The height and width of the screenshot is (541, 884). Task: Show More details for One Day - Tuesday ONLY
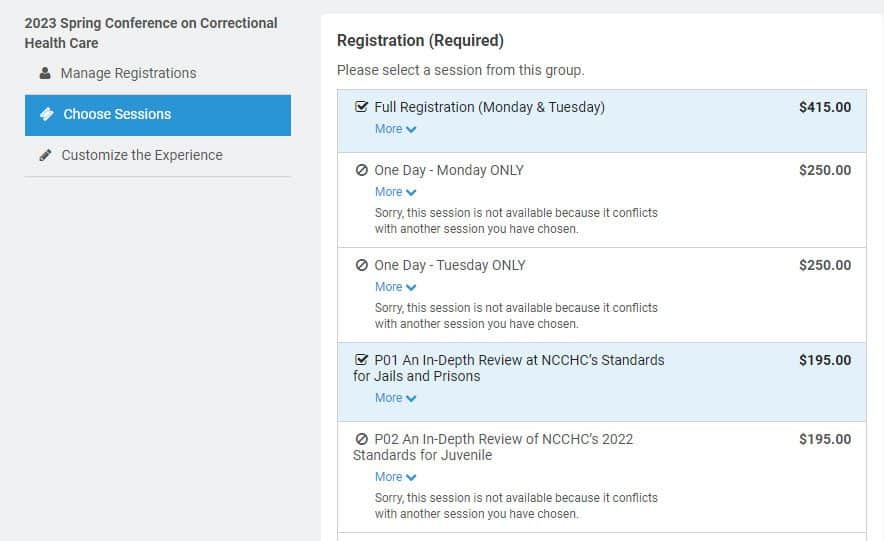point(395,287)
